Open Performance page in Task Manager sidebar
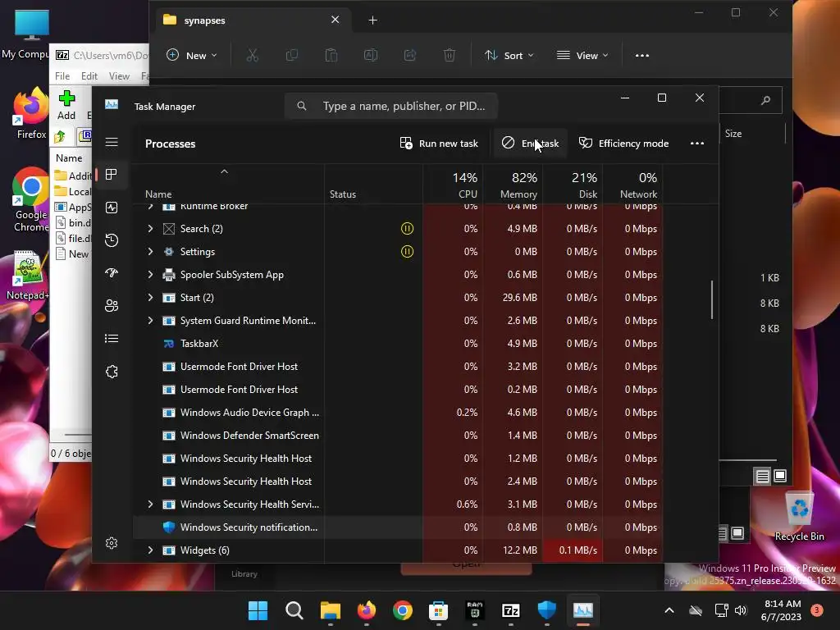The image size is (840, 630). point(112,208)
